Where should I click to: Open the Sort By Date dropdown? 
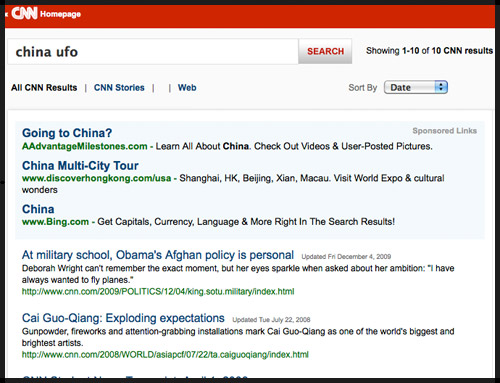point(416,87)
